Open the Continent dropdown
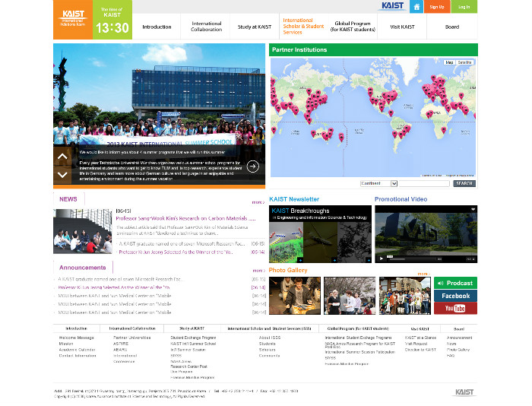532x406 pixels. tap(378, 183)
